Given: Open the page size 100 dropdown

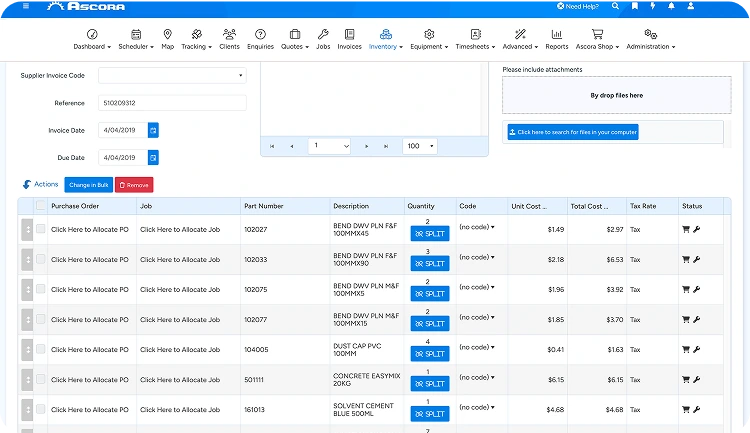Looking at the screenshot, I should 420,146.
